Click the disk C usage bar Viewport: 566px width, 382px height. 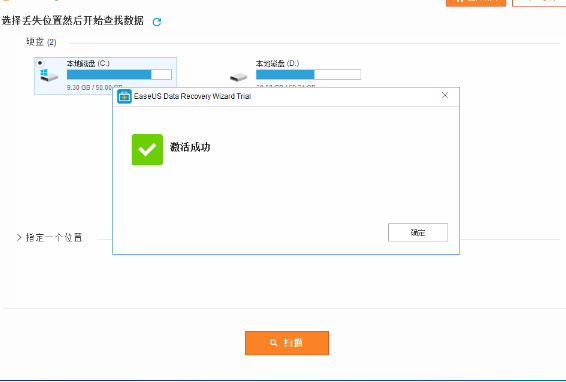coord(119,75)
